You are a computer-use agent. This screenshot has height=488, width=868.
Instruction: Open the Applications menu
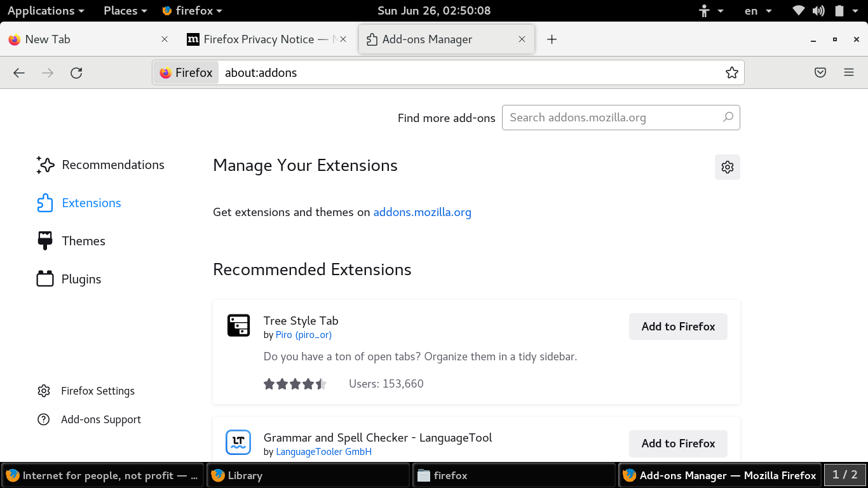46,11
